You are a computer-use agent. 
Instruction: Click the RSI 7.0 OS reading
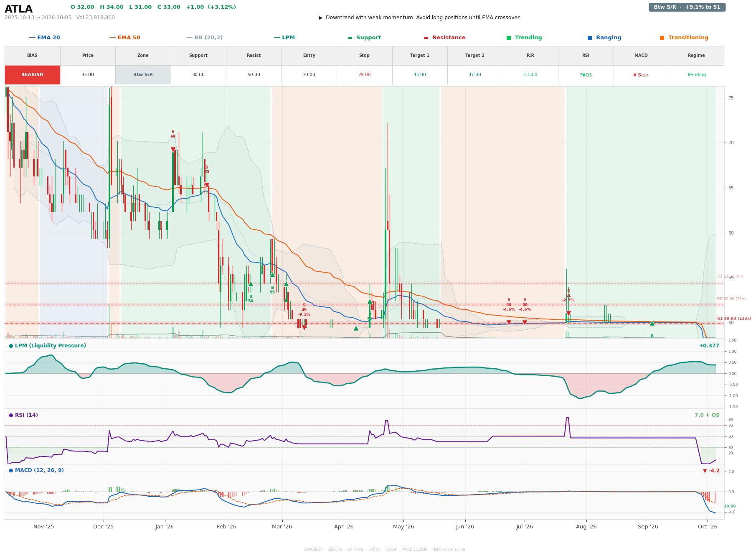point(707,415)
